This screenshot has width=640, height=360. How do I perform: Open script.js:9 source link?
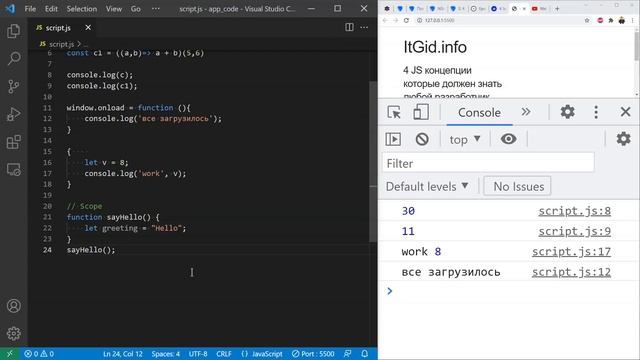(574, 231)
